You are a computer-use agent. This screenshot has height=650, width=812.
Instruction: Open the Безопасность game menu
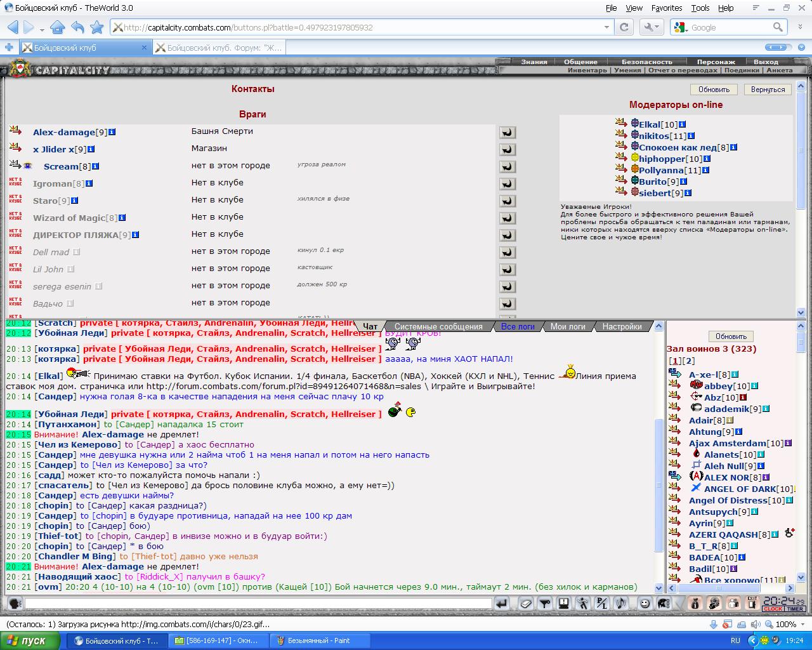[646, 62]
